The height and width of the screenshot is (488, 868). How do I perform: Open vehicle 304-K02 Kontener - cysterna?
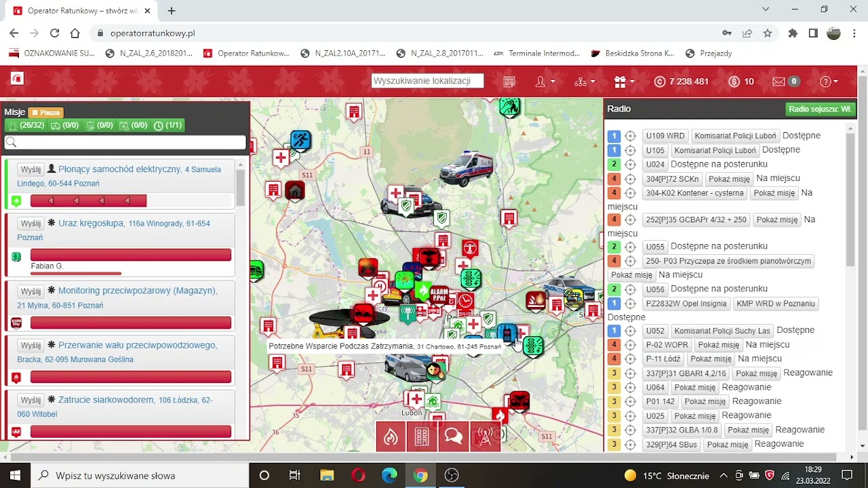coord(694,193)
